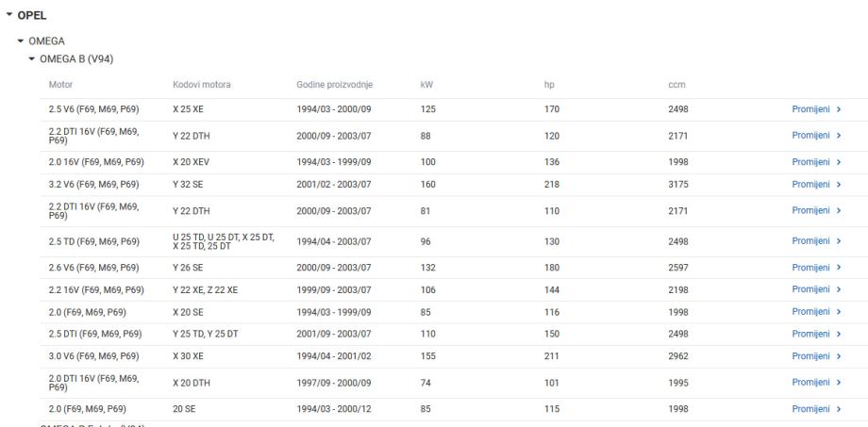Click Promijeni for X 25 XE engine
This screenshot has height=427, width=868.
816,109
